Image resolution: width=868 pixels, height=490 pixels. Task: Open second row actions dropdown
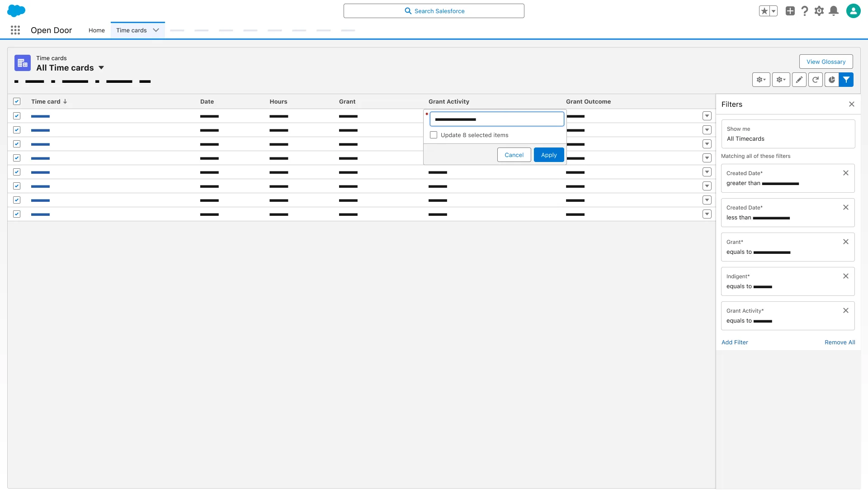707,130
